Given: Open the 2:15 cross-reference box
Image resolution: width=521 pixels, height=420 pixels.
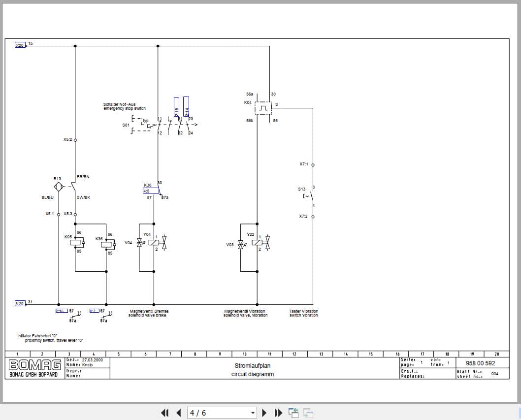Looking at the screenshot, I should (x=176, y=107).
